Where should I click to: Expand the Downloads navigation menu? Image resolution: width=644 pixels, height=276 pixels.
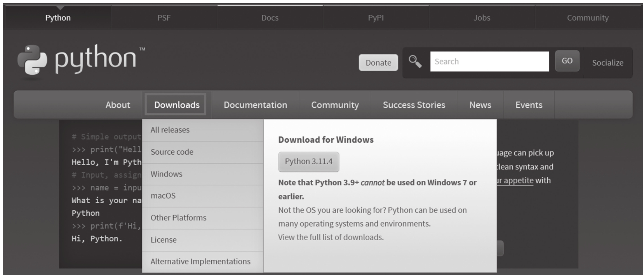pyautogui.click(x=176, y=105)
